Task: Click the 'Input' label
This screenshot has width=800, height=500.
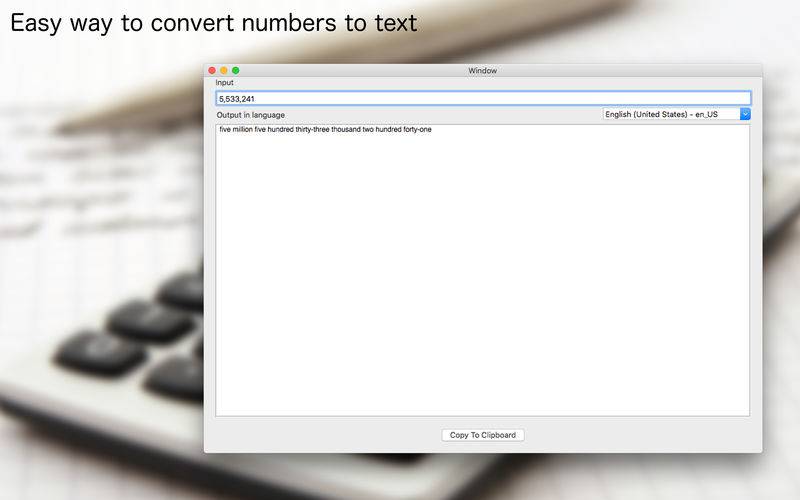Action: 224,82
